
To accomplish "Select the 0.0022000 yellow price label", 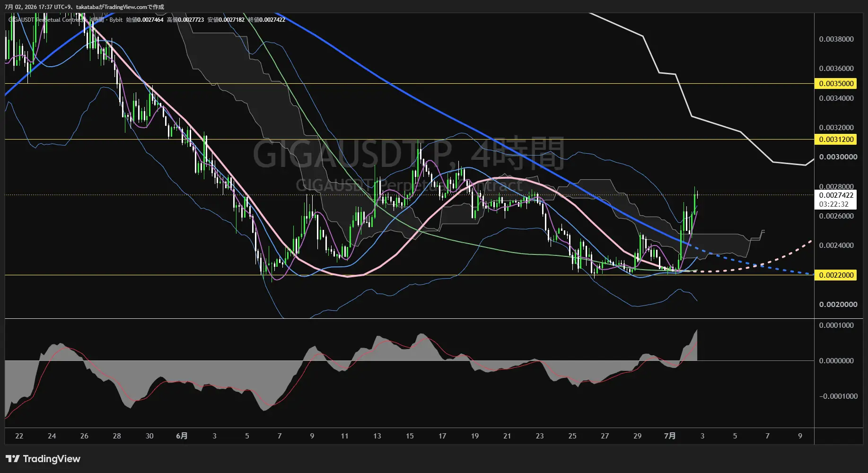I will coord(836,275).
